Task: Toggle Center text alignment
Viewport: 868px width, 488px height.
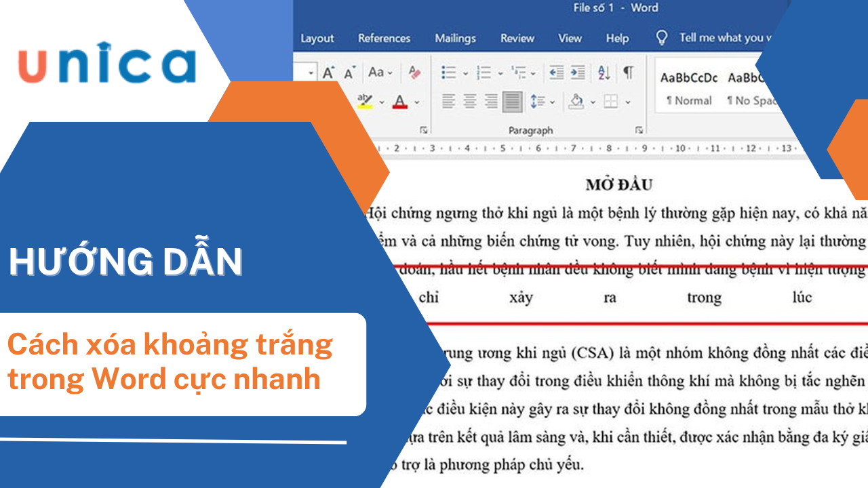Action: click(469, 102)
